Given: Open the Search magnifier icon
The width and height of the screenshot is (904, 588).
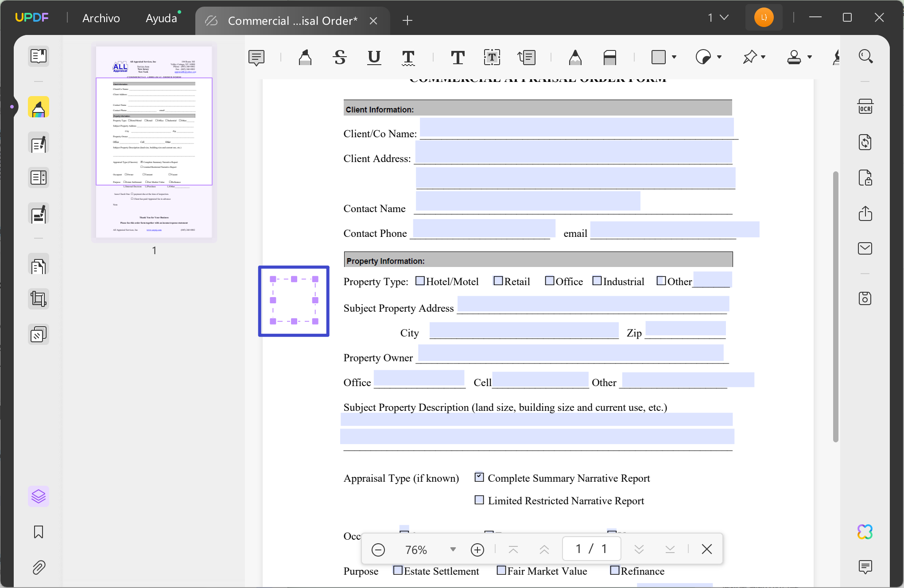Looking at the screenshot, I should [x=865, y=57].
